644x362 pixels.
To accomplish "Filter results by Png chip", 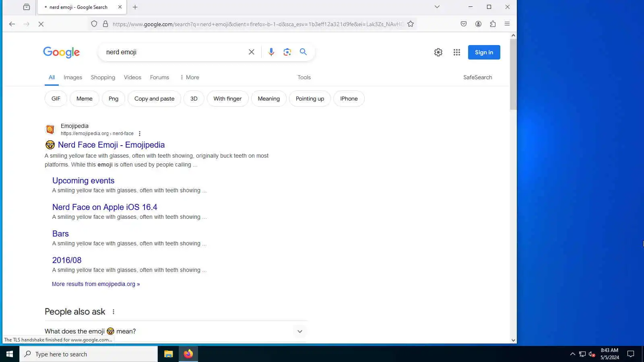I will pos(114,99).
